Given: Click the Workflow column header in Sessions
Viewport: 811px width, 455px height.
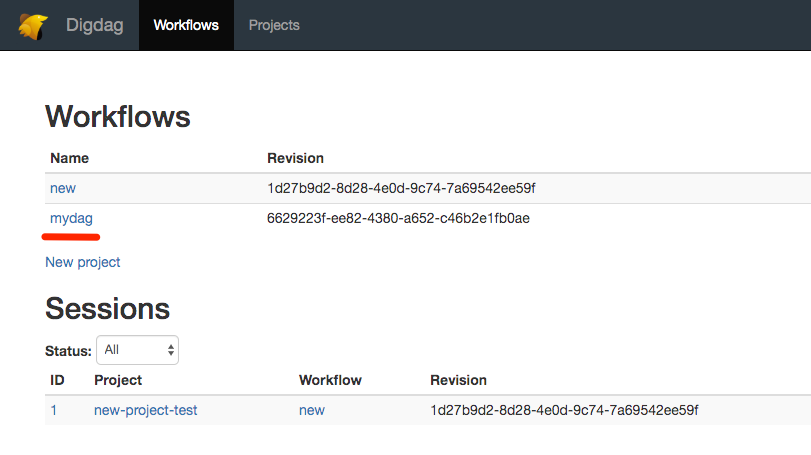Looking at the screenshot, I should tap(330, 380).
